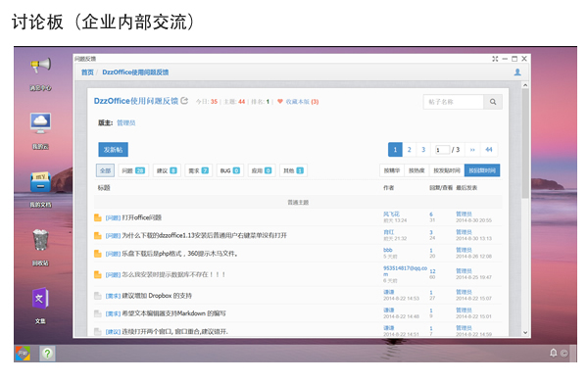This screenshot has width=588, height=382.
Task: Click gray icon of Dropbox thread
Action: pos(98,296)
